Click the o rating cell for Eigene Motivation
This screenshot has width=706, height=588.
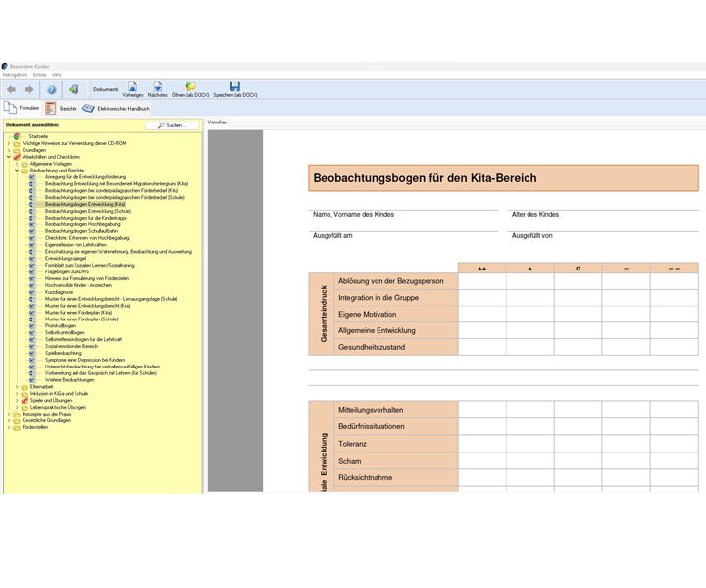pyautogui.click(x=578, y=314)
